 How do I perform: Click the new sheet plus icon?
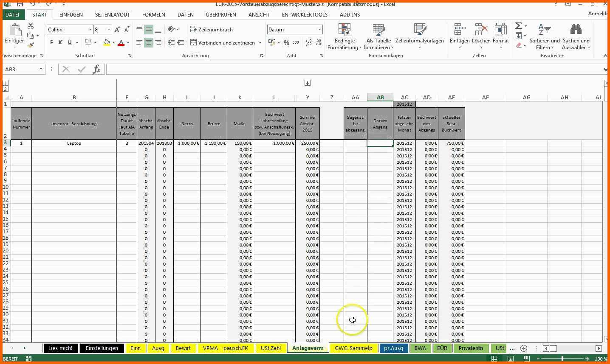coord(524,348)
